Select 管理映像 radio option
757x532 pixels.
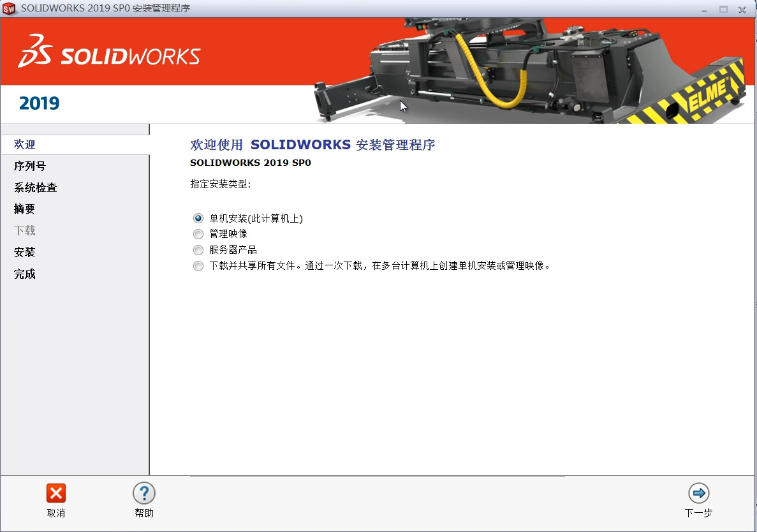point(198,234)
